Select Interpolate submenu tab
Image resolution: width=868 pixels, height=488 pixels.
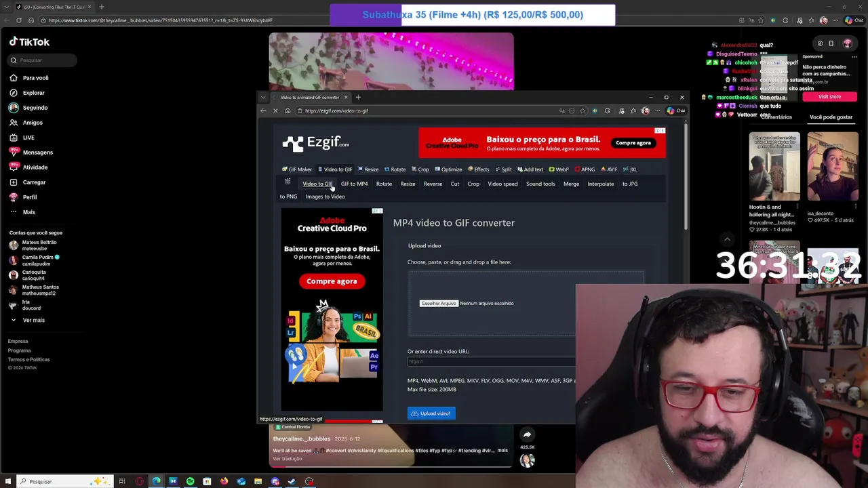(601, 184)
